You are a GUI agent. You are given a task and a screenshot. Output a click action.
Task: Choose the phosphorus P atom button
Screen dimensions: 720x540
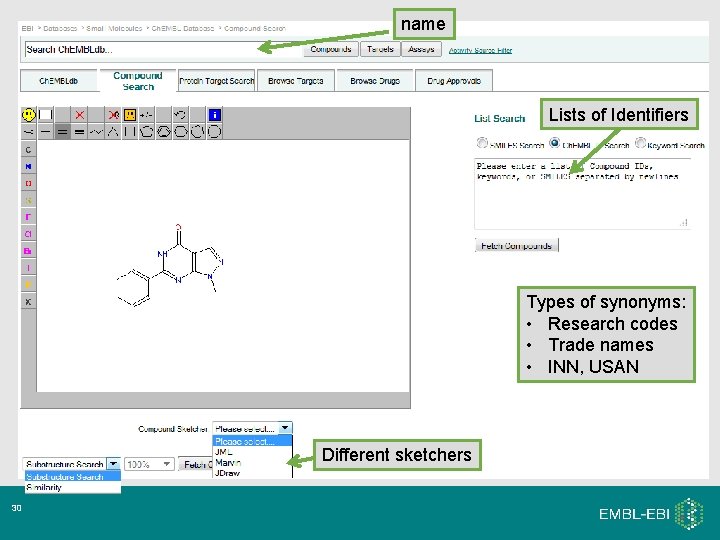coord(28,285)
